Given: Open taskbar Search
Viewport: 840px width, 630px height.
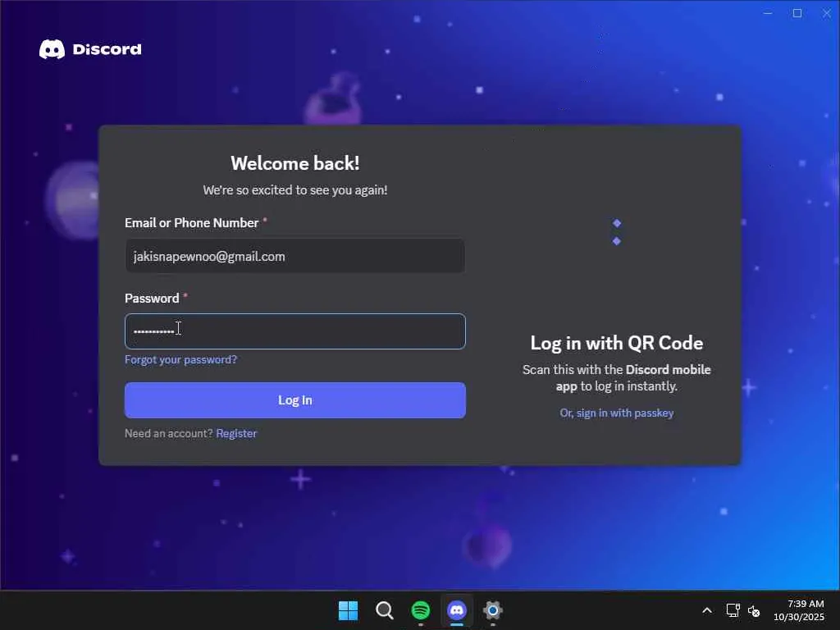Looking at the screenshot, I should coord(384,610).
